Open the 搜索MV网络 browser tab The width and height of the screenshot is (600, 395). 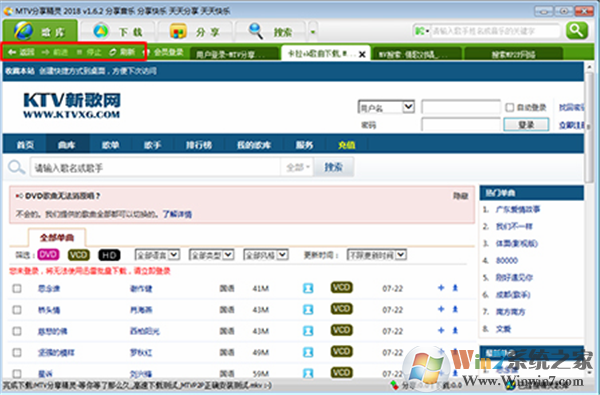(513, 54)
